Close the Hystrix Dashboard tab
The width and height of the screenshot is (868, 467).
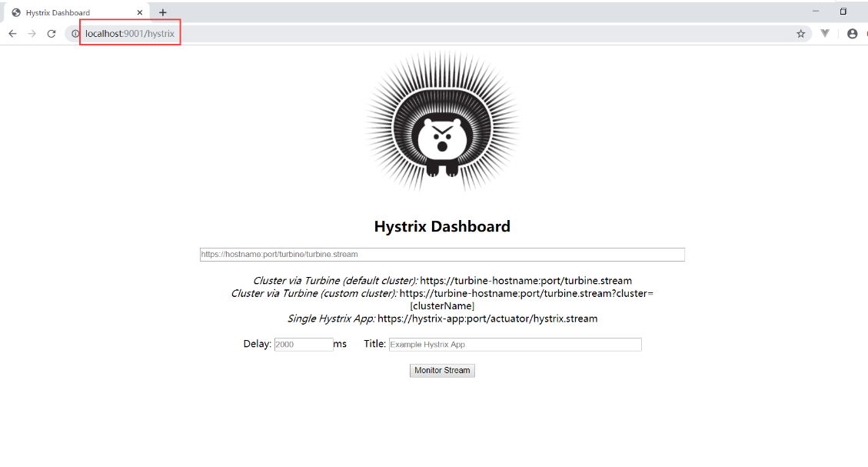(139, 12)
